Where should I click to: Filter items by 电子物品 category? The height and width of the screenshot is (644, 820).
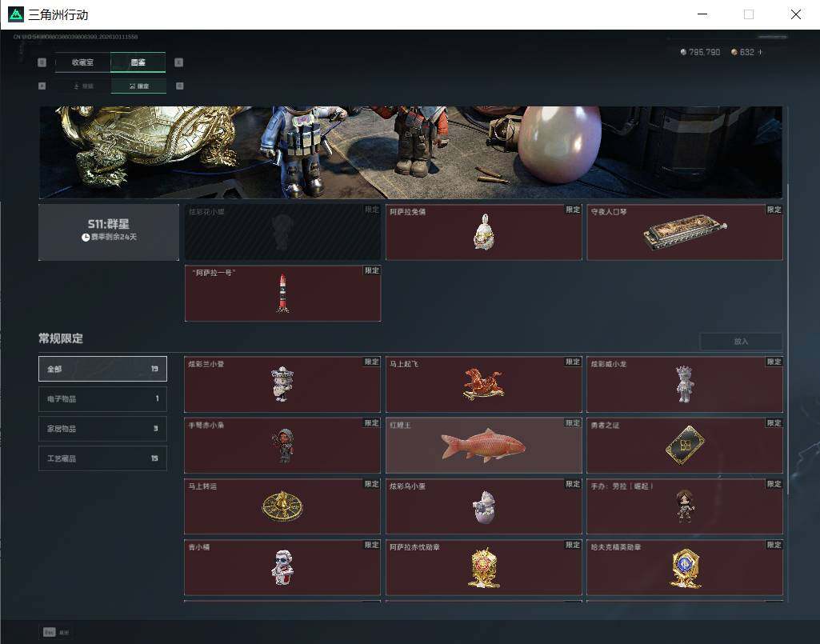(102, 398)
